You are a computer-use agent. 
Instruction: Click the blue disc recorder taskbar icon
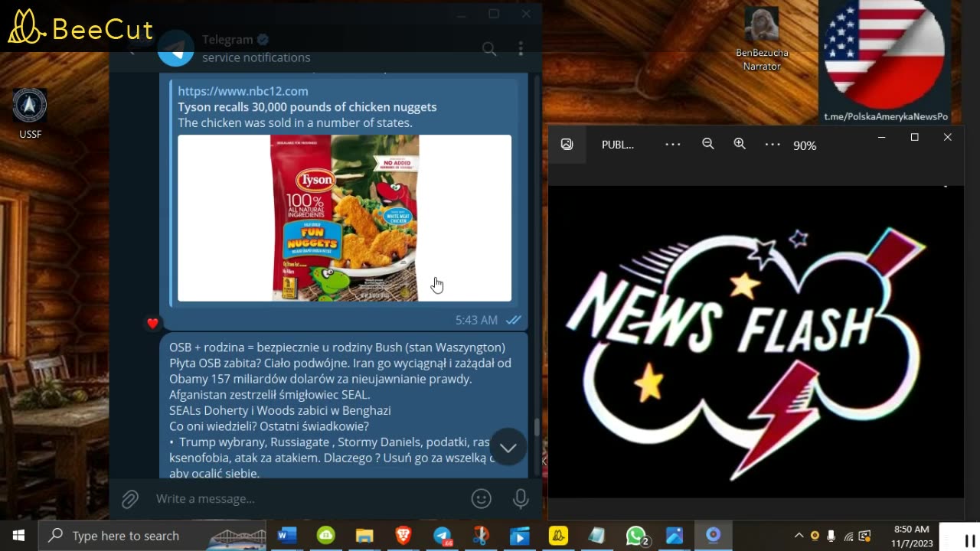click(714, 535)
